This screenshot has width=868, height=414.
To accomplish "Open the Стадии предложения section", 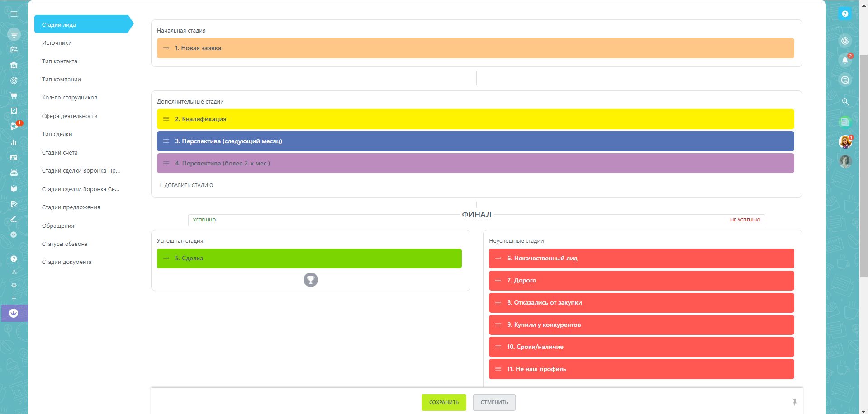I will [71, 207].
